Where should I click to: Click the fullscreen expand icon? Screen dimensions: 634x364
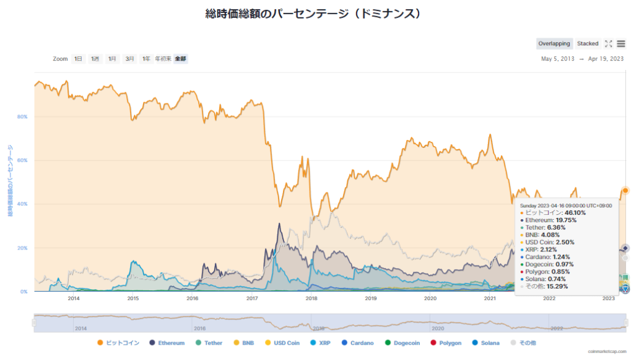(x=609, y=44)
